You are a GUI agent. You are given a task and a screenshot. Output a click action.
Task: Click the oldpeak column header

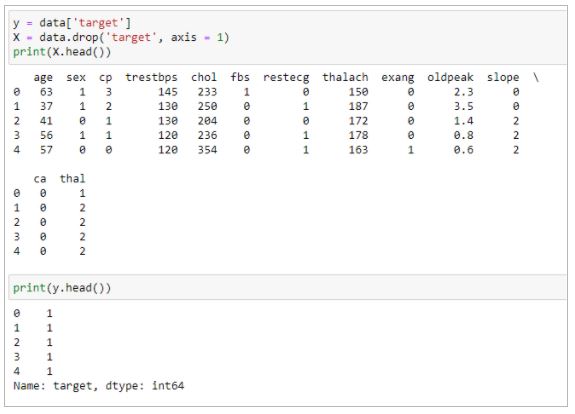[x=450, y=77]
